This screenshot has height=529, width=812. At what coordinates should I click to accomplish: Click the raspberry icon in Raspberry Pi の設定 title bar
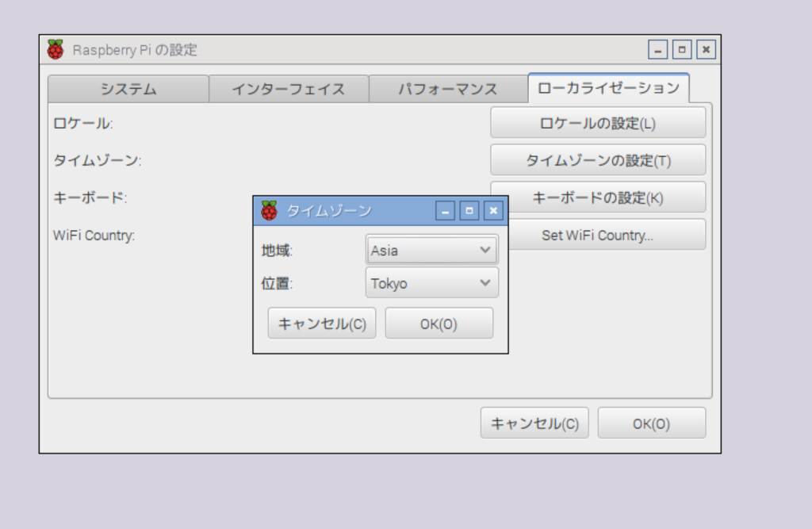tap(56, 50)
